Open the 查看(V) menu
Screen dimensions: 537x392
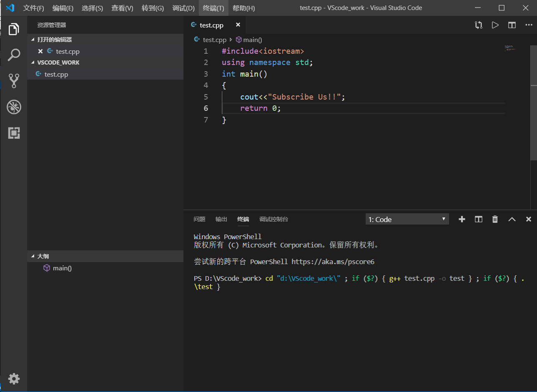tap(123, 8)
